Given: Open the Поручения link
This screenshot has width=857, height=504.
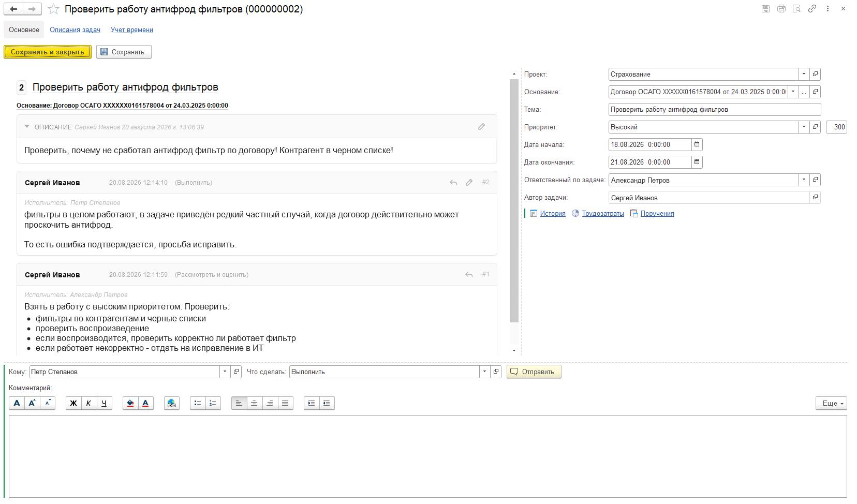Looking at the screenshot, I should [x=657, y=213].
